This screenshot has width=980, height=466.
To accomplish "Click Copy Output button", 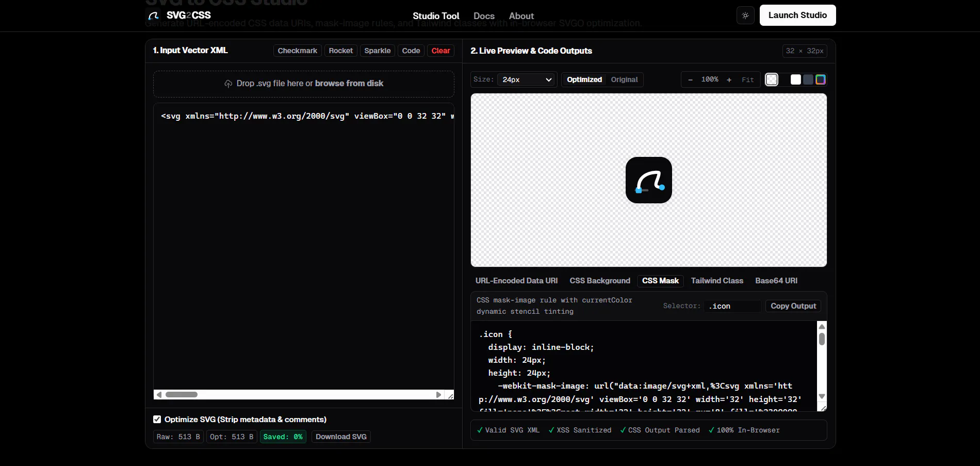I will [793, 306].
